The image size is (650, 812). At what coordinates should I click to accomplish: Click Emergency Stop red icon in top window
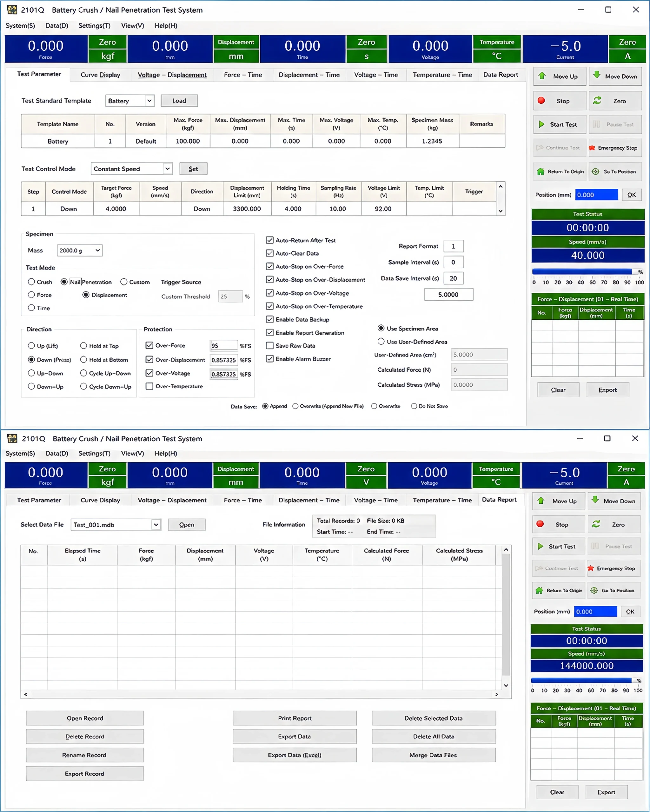(x=592, y=147)
